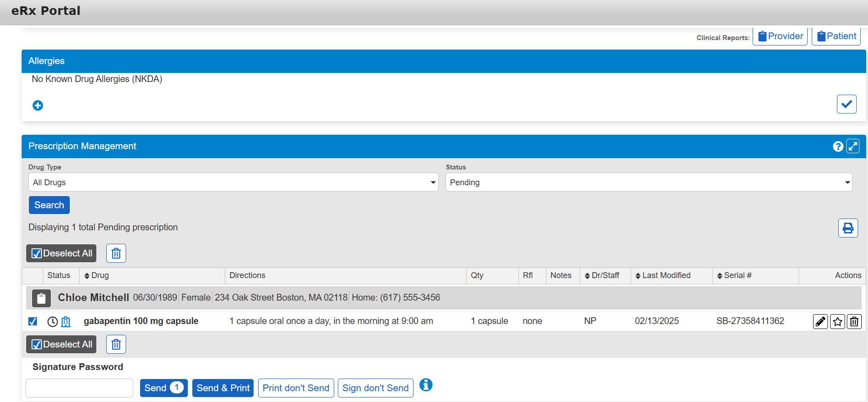
Task: Open Chloe Mitchell's clipboard icon
Action: pos(41,298)
